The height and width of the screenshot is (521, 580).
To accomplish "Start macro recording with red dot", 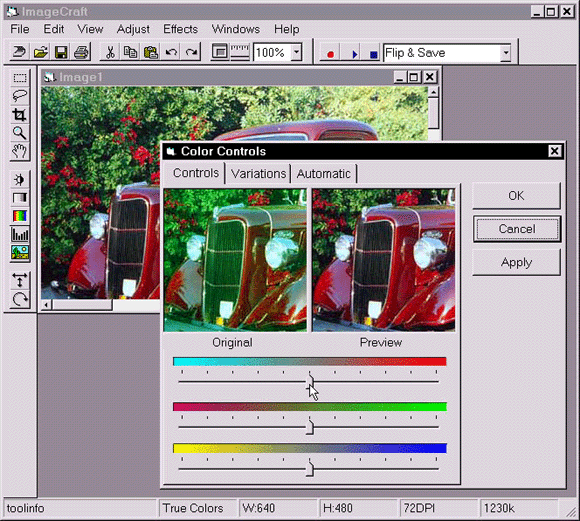I will [330, 54].
